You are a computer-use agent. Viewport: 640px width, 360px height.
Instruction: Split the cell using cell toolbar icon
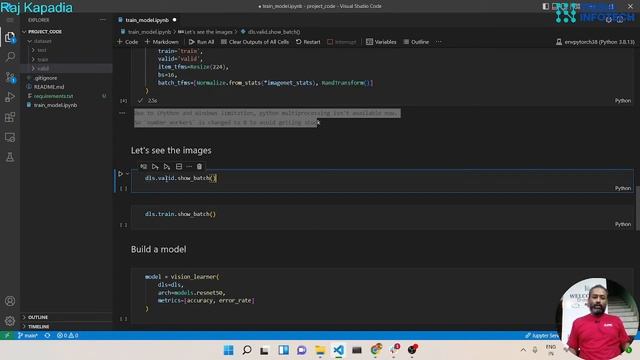point(179,167)
